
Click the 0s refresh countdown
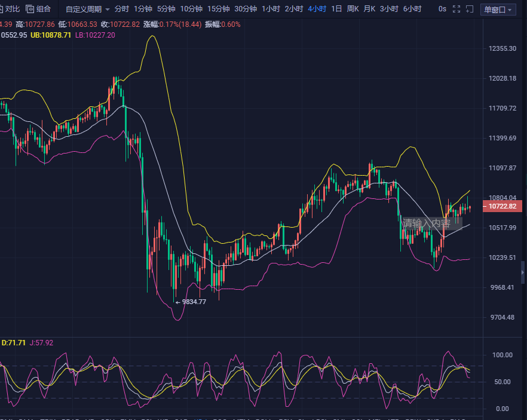[x=442, y=9]
